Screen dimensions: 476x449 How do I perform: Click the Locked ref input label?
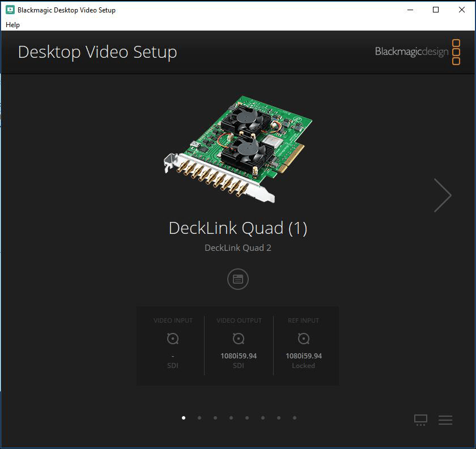pyautogui.click(x=303, y=365)
